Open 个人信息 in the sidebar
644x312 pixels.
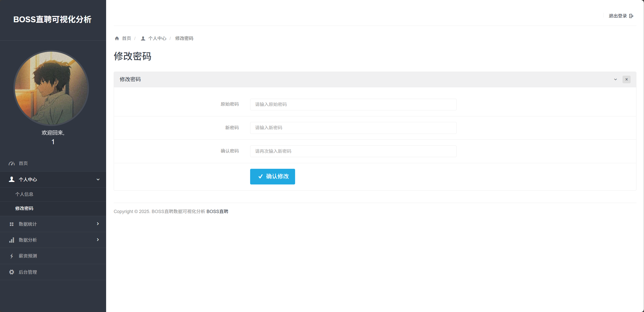(x=24, y=194)
